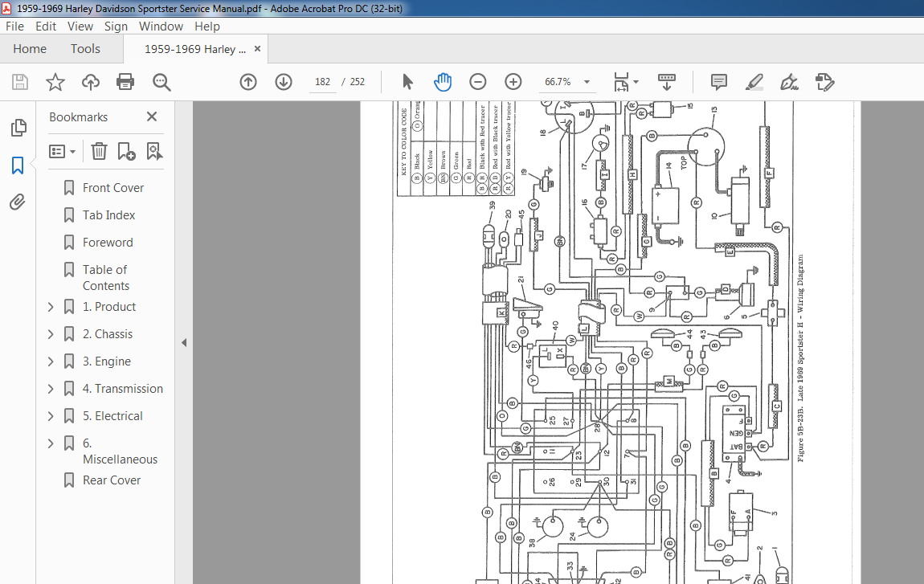Screen dimensions: 924x584
Task: Zoom out with the minus icon
Action: click(478, 82)
